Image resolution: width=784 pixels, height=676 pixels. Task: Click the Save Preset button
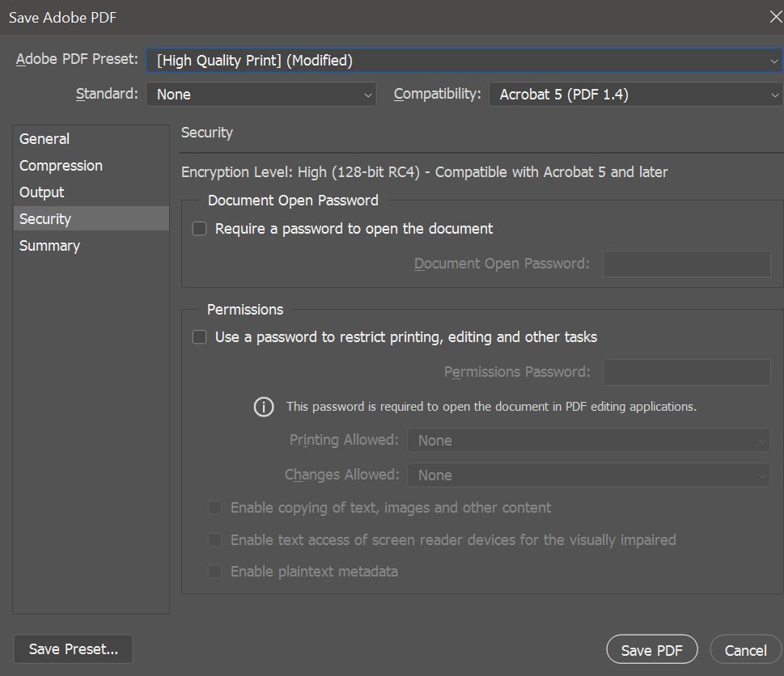74,649
